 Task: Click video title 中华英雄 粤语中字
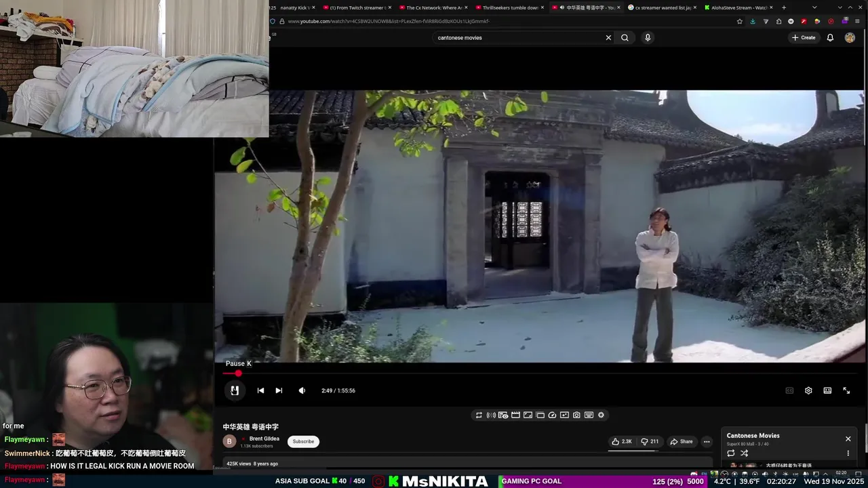tap(251, 427)
